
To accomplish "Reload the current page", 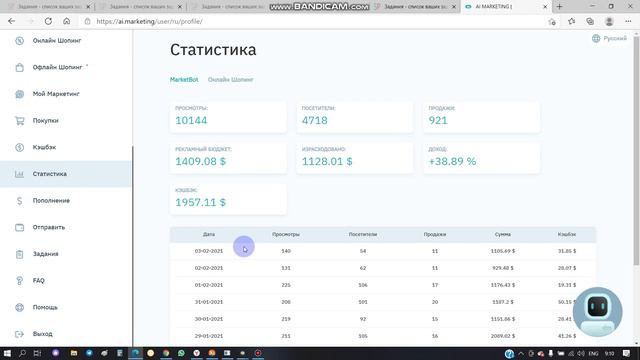I will [48, 21].
